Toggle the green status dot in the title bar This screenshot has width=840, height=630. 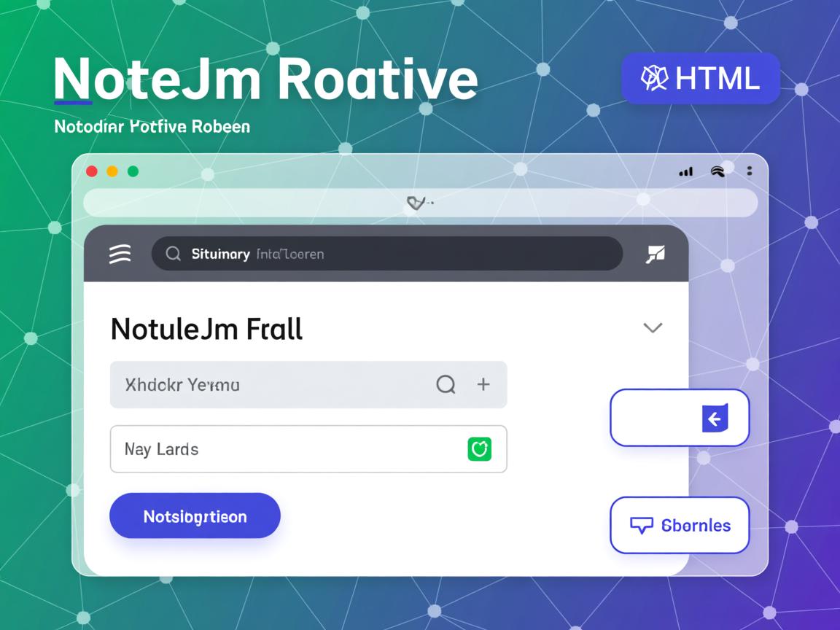(133, 171)
